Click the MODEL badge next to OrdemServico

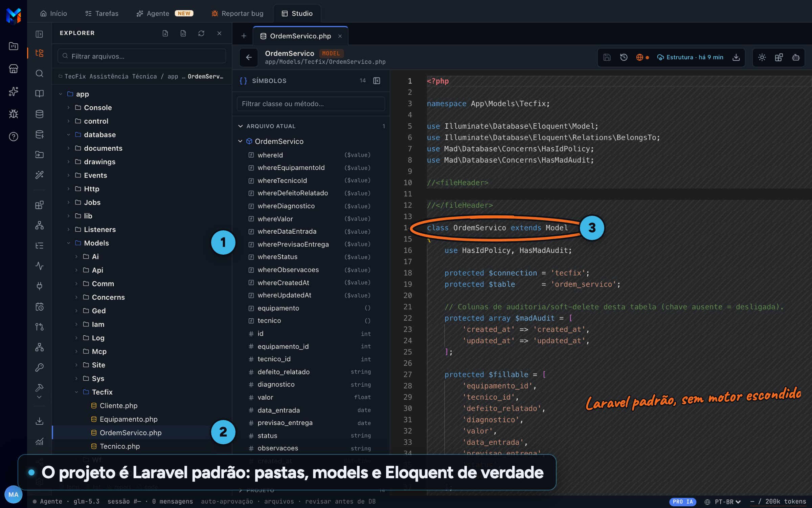coord(331,54)
